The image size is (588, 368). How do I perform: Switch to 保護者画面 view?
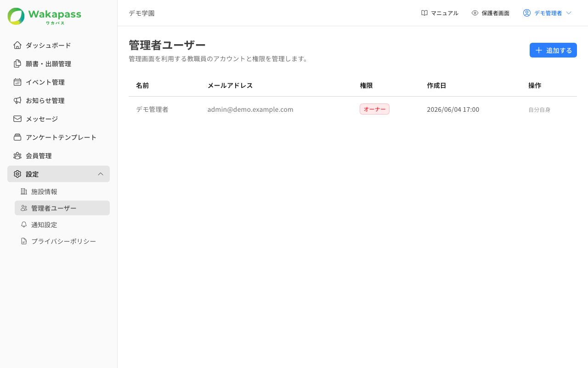pyautogui.click(x=491, y=13)
